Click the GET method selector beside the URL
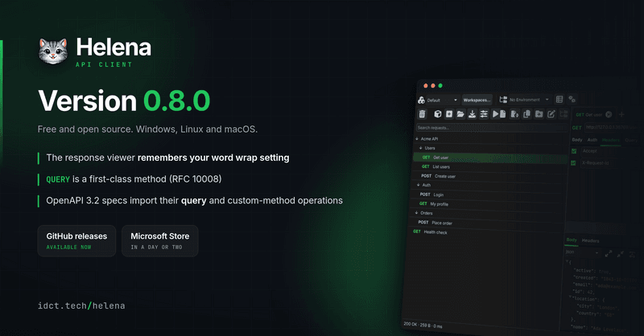This screenshot has width=644, height=336. click(576, 128)
